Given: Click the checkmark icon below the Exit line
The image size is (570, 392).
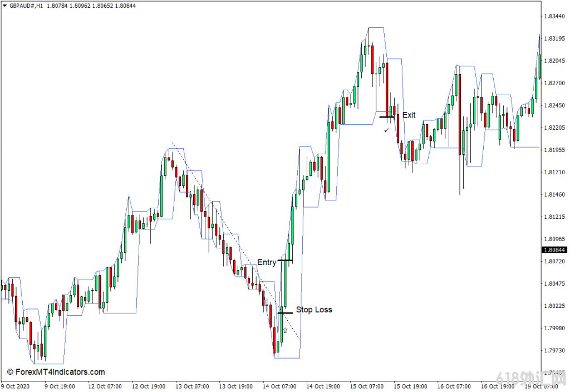Looking at the screenshot, I should click(386, 130).
